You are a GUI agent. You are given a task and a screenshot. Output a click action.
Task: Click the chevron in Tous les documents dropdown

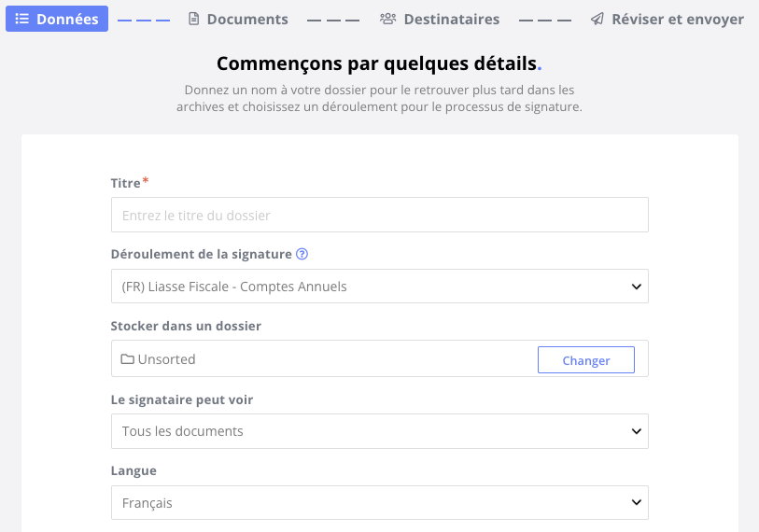coord(636,431)
